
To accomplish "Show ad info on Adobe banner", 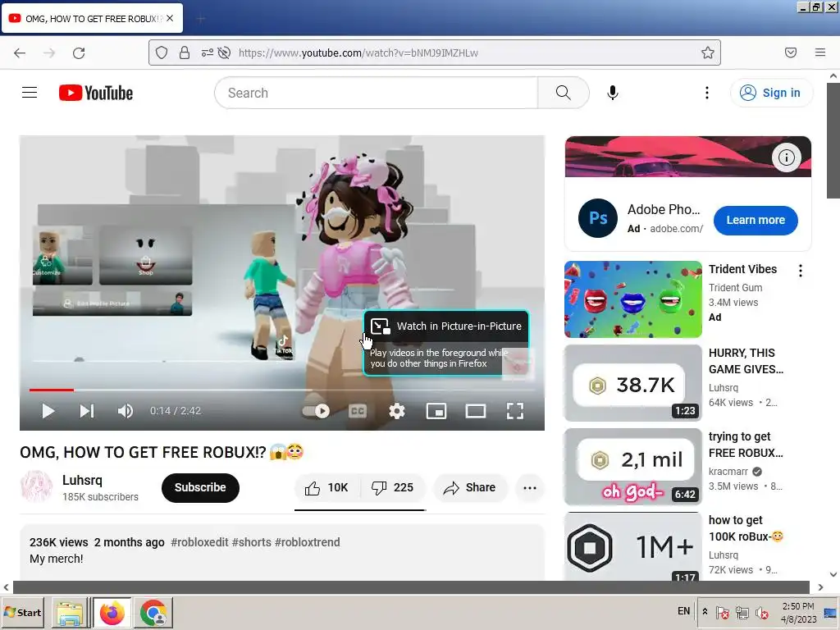I will (x=786, y=157).
